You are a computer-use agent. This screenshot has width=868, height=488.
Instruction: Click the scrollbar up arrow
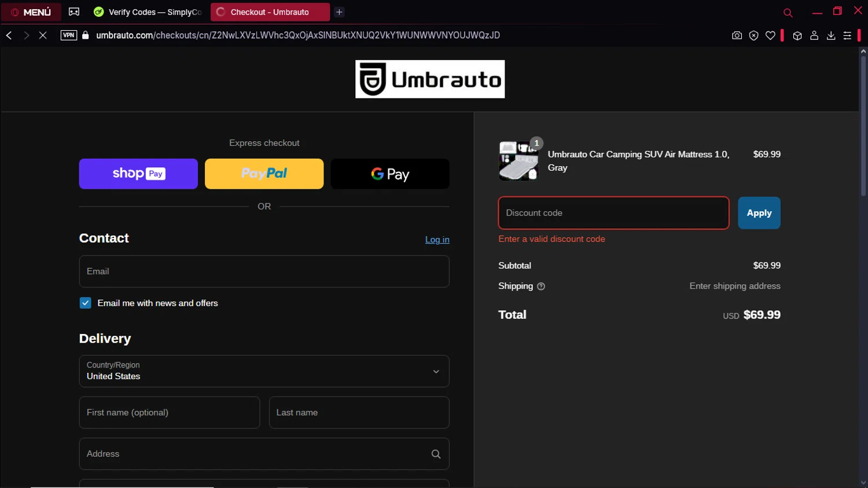point(863,52)
